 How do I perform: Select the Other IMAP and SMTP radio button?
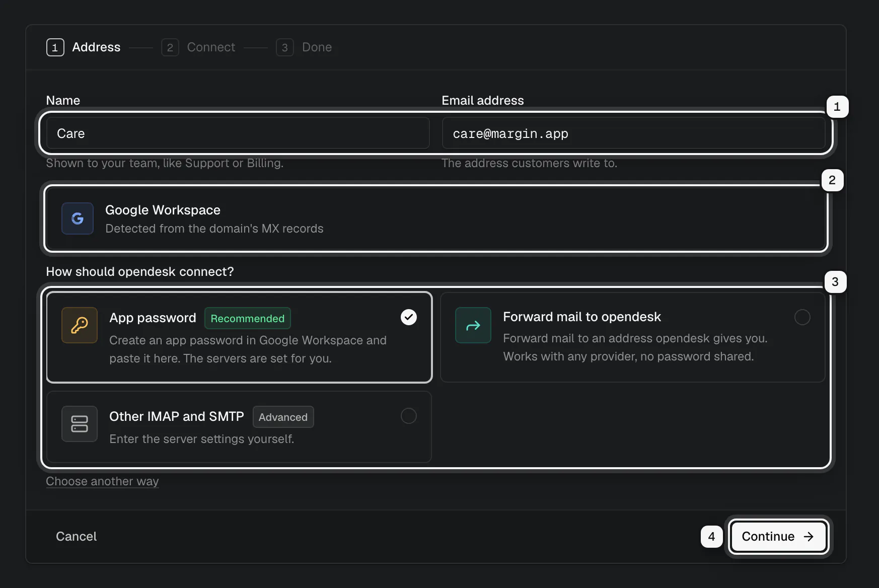coord(409,416)
